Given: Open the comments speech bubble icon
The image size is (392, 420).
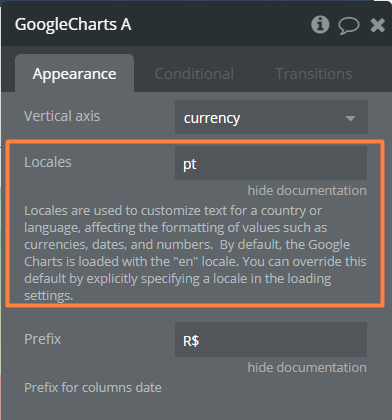Looking at the screenshot, I should 349,25.
